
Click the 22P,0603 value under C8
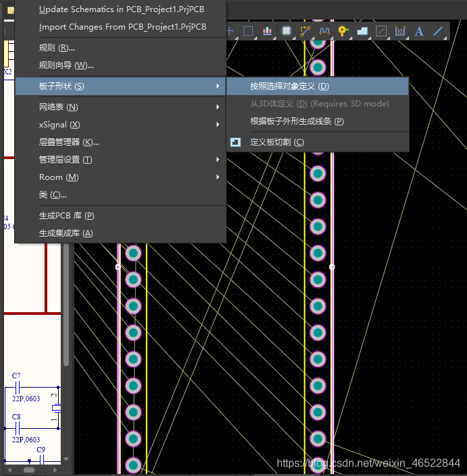(26, 440)
